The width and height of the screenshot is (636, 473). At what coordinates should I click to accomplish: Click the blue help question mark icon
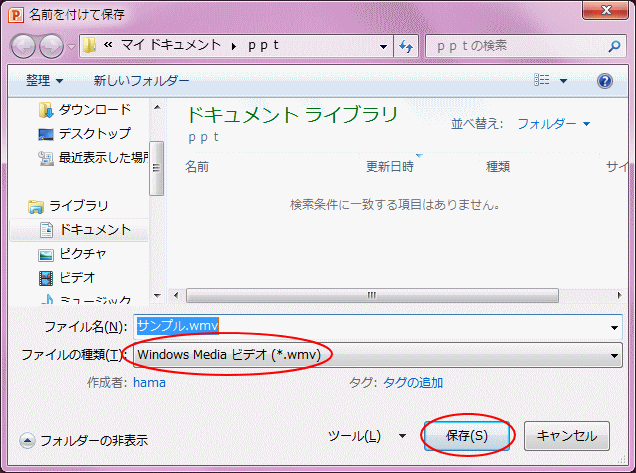point(604,81)
